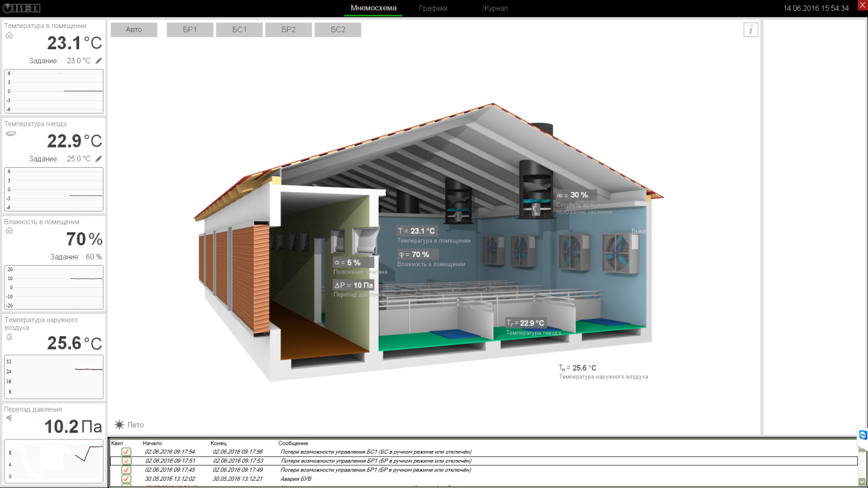The image size is (868, 488).
Task: Click the pencil icon beside the 23.0 °C setpoint
Action: click(99, 61)
